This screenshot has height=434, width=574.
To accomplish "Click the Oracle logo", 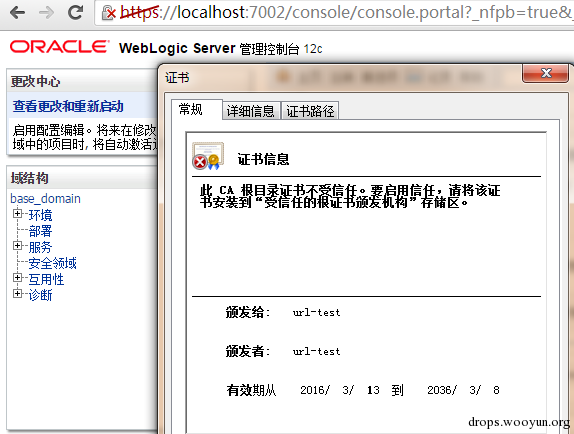I will [59, 47].
